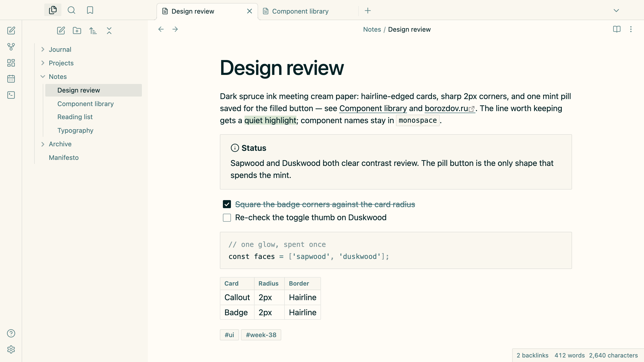Screen dimensions: 644x362
Task: Open the bookmarks panel icon
Action: click(x=90, y=10)
